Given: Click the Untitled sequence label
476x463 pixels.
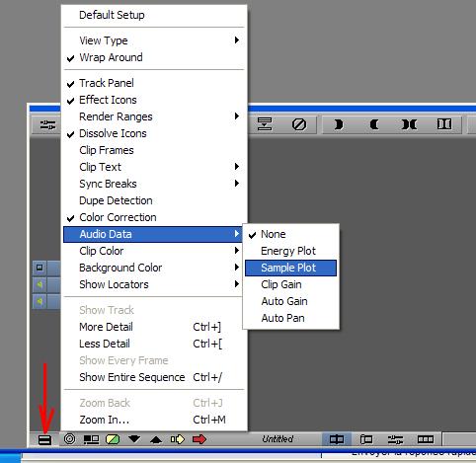Looking at the screenshot, I should 278,439.
